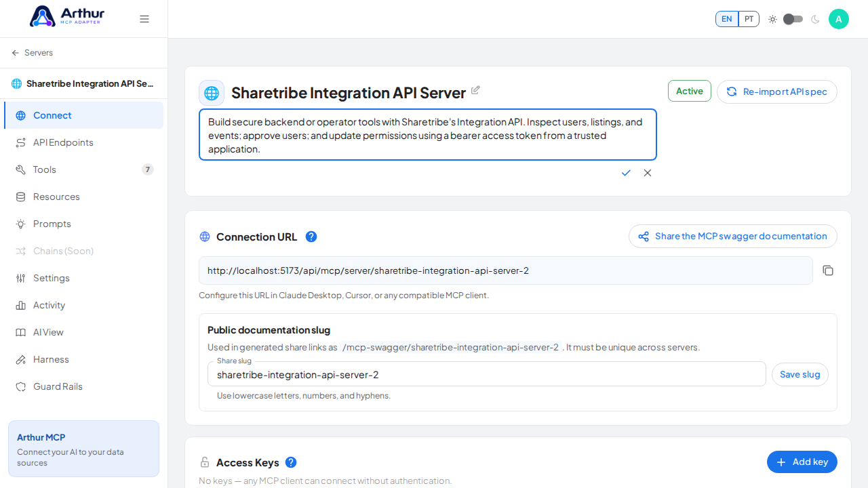
Task: Share the MCP swagger documentation
Action: (733, 236)
